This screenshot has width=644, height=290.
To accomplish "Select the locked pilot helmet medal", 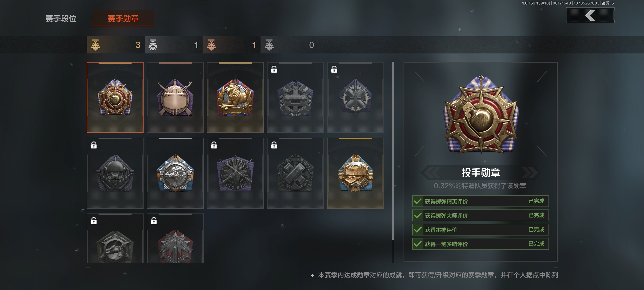I will tap(115, 173).
